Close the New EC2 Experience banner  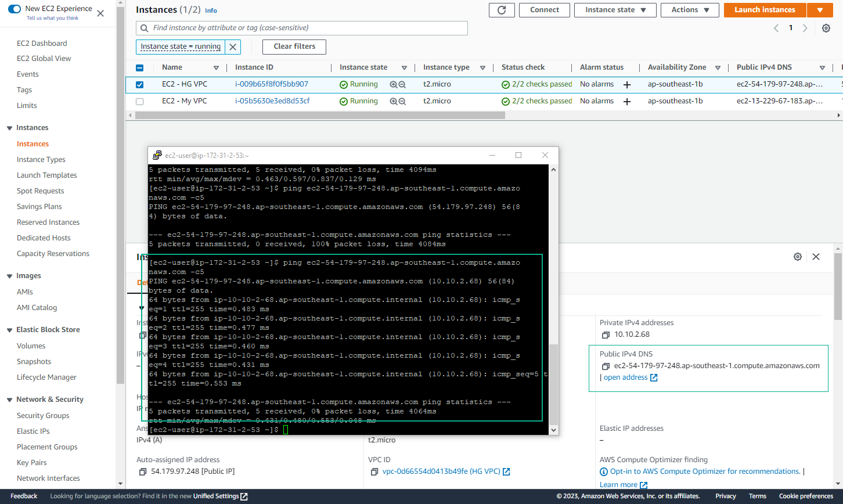click(x=100, y=13)
